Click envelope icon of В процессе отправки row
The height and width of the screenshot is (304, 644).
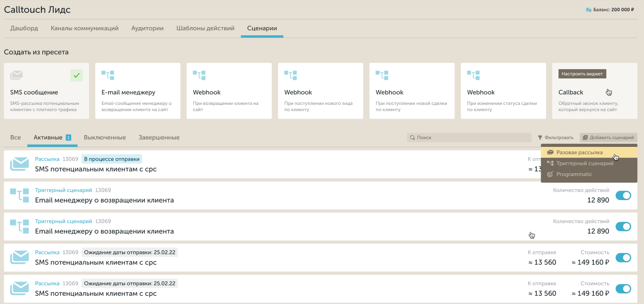coord(19,164)
